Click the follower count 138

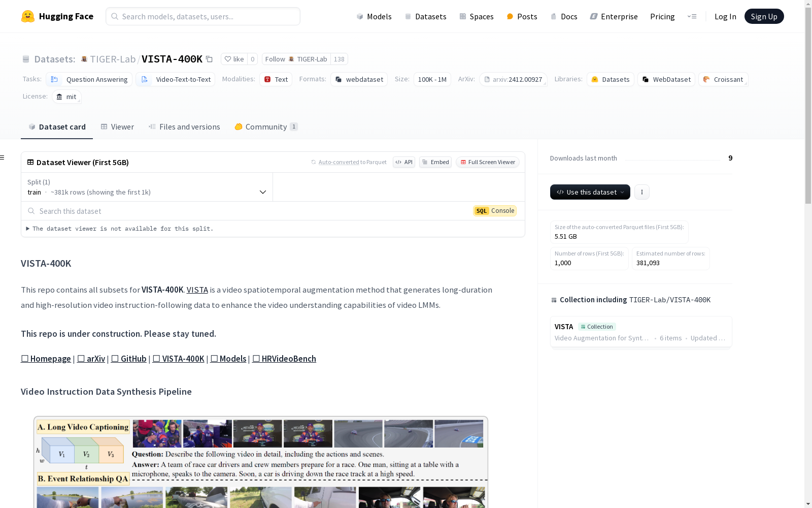pyautogui.click(x=339, y=59)
